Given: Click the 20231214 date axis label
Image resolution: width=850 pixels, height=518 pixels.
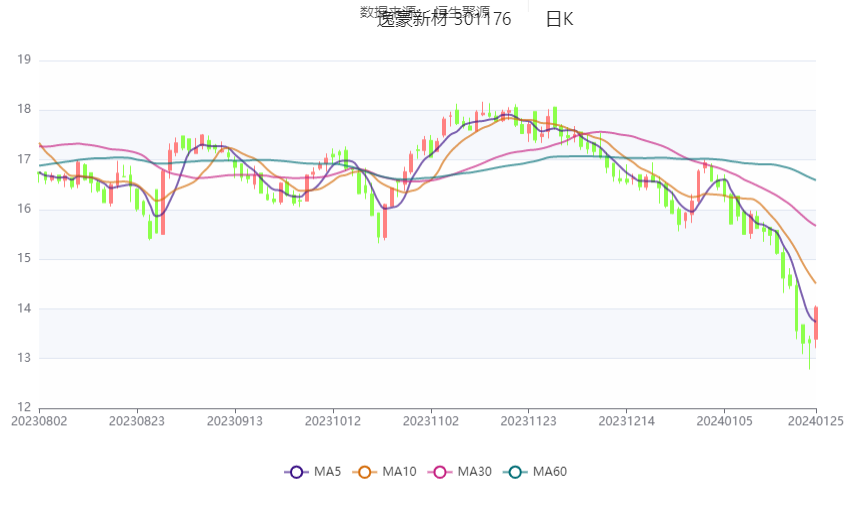Looking at the screenshot, I should click(x=627, y=421).
